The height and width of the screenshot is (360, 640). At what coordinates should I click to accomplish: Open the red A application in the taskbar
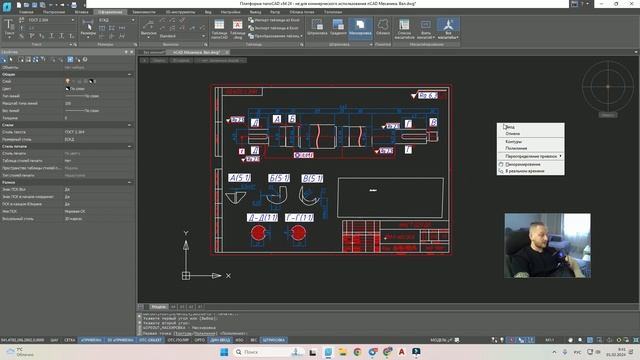tap(402, 352)
